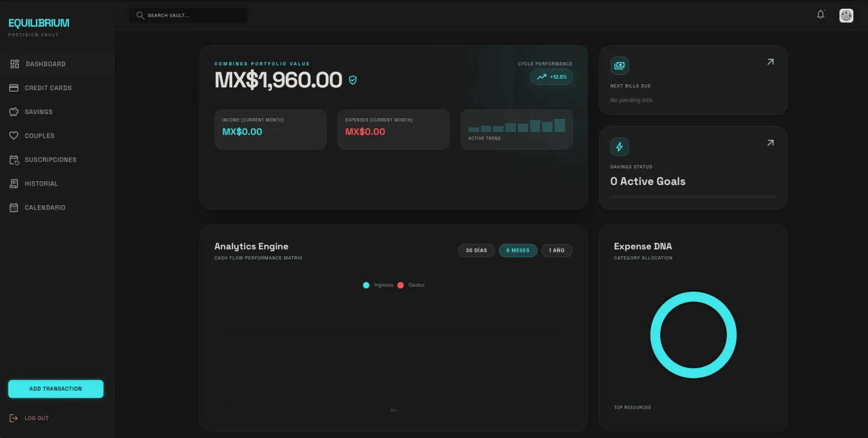Click the +12.5% cycle performance badge
Viewport: 868px width, 438px height.
[551, 77]
